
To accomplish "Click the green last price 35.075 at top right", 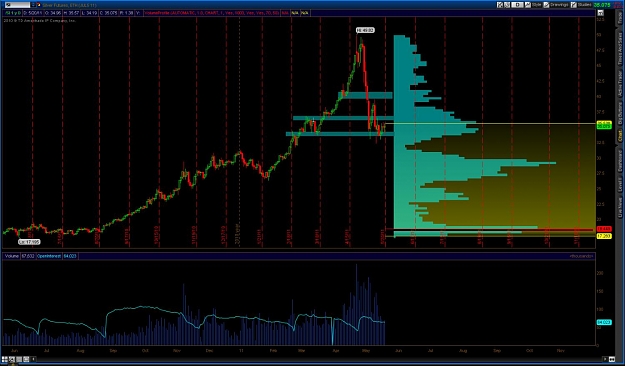I will [602, 5].
